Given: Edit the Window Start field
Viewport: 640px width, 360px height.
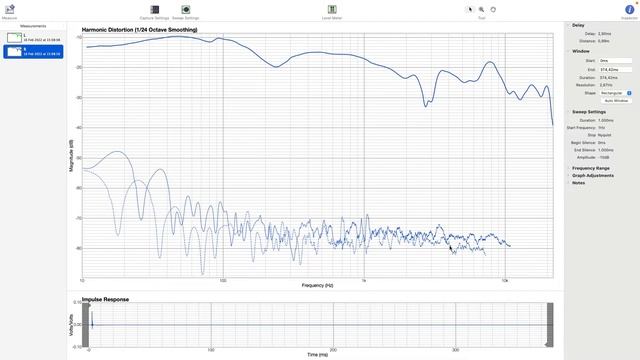Looking at the screenshot, I should [615, 61].
